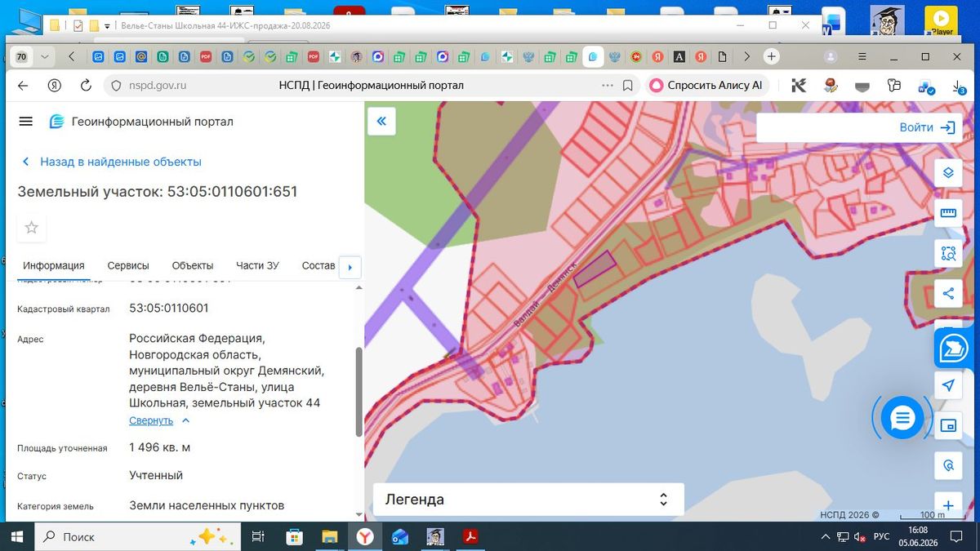This screenshot has height=551, width=980.
Task: Click Спросить Алису AI button
Action: click(707, 85)
